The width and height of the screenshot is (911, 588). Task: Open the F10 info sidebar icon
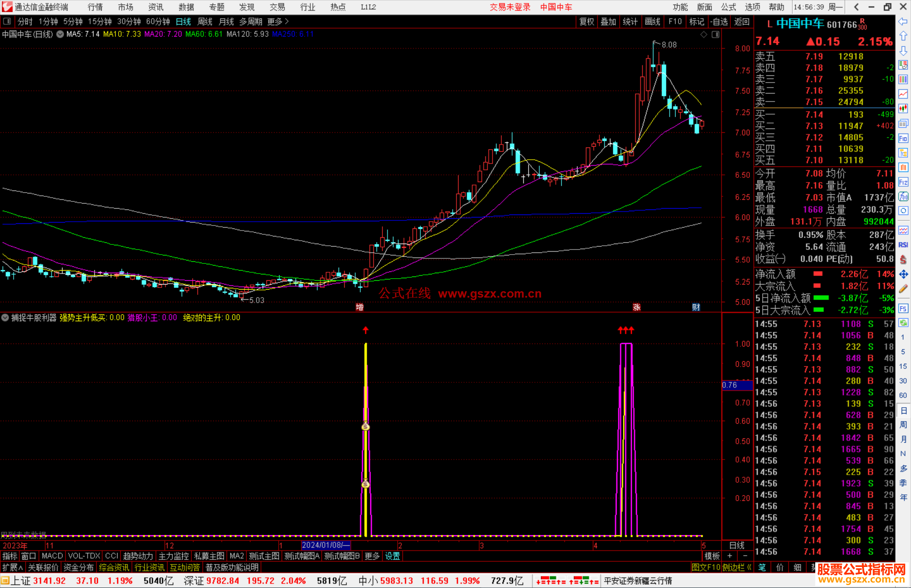(903, 139)
